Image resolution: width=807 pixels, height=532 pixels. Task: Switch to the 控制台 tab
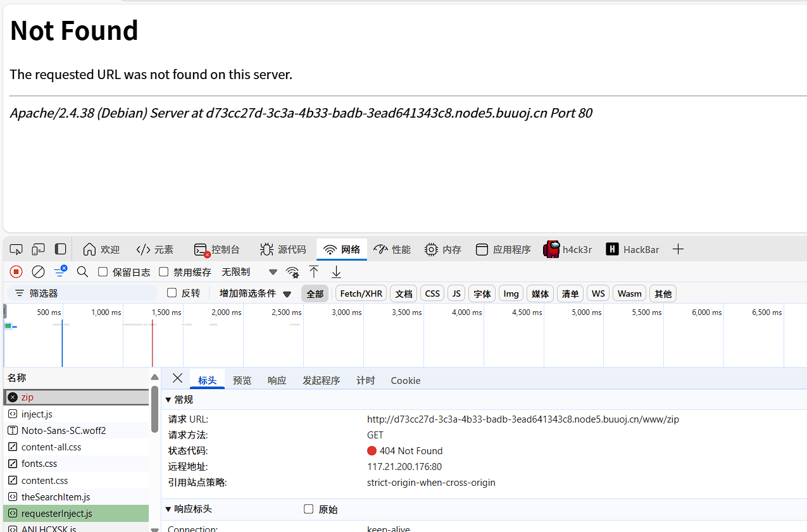tap(217, 249)
